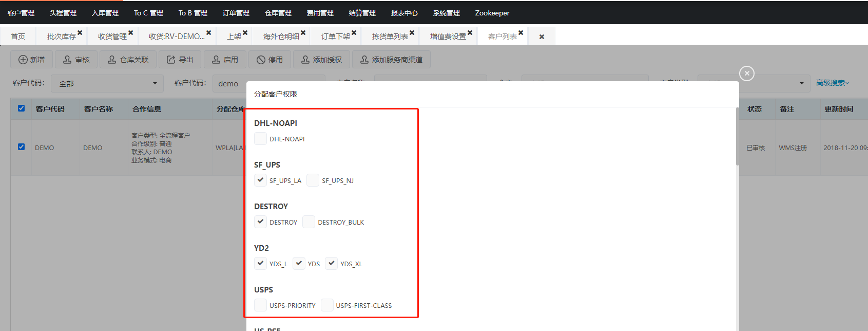The image size is (868, 331).
Task: Open the 结算管理 menu
Action: coord(362,13)
